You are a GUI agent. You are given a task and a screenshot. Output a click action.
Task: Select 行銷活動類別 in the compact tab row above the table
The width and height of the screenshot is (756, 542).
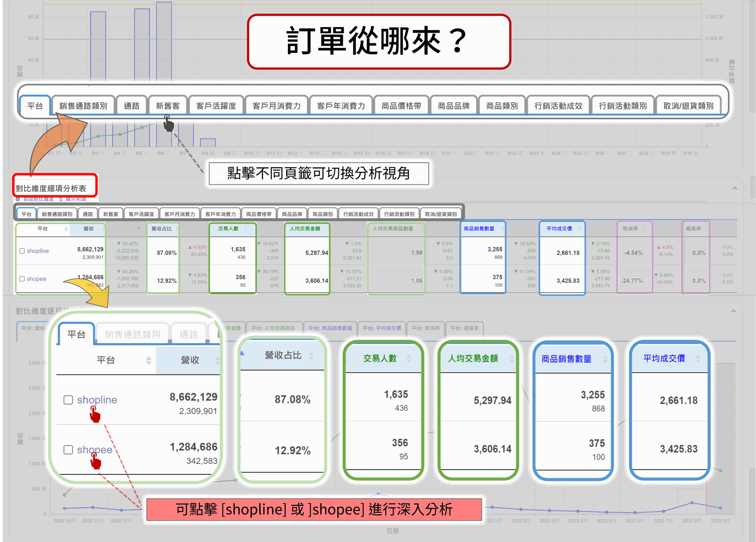[399, 214]
